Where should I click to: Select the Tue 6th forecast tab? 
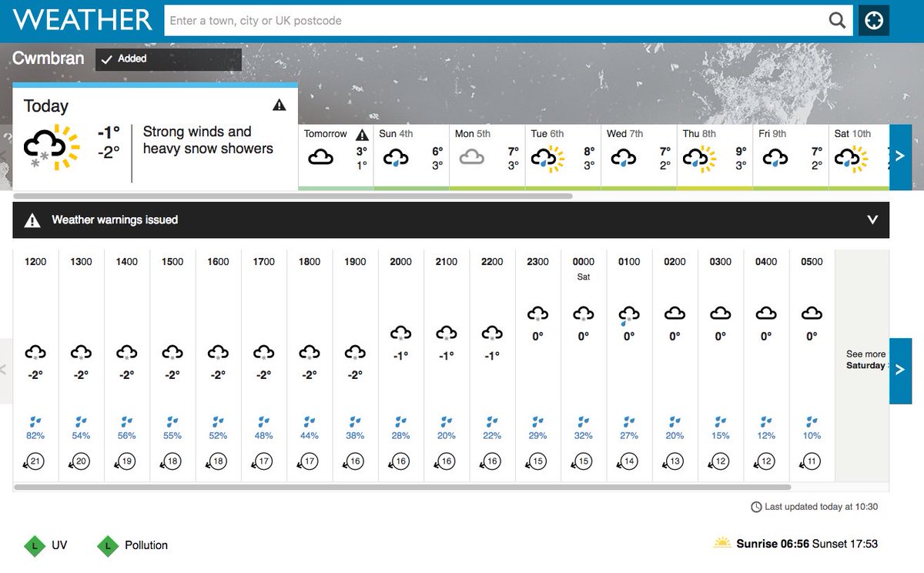click(x=562, y=156)
